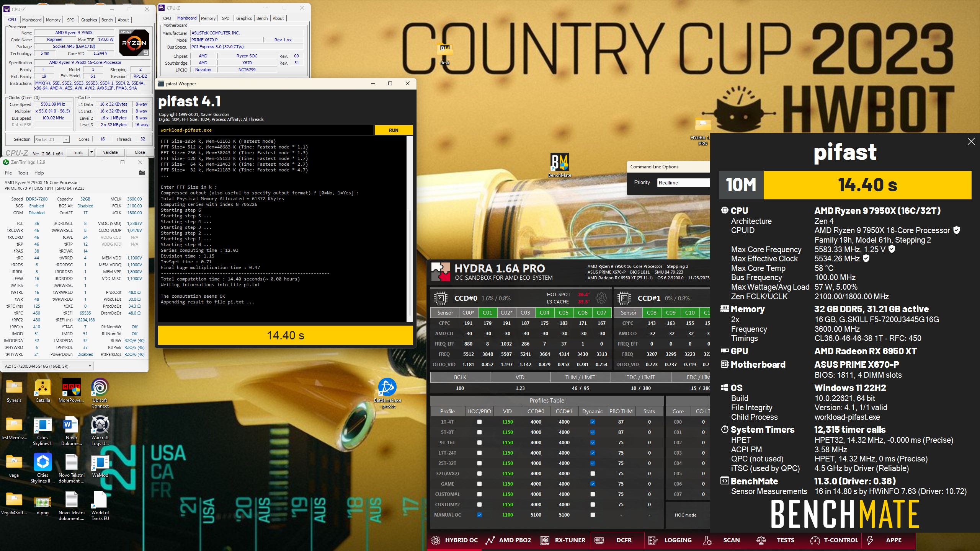Toggle Dynamic checkbox for 1T-4T profile
This screenshot has height=551, width=980.
coord(593,422)
